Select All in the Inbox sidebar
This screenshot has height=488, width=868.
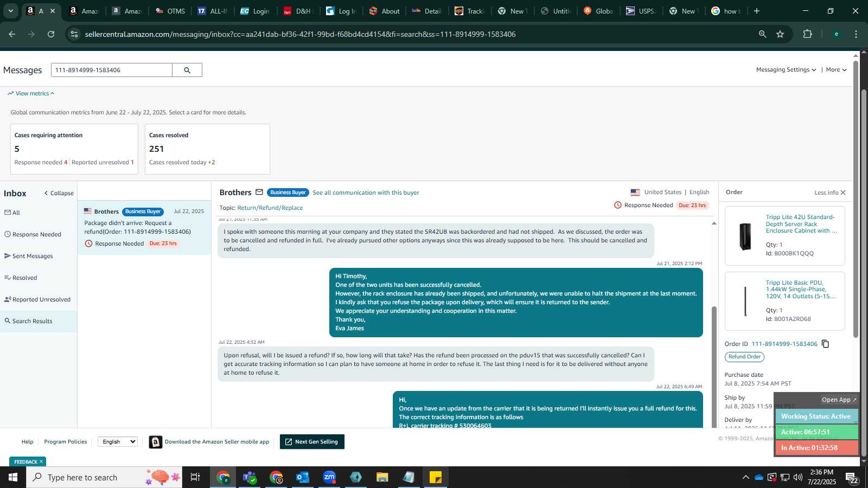pyautogui.click(x=12, y=213)
